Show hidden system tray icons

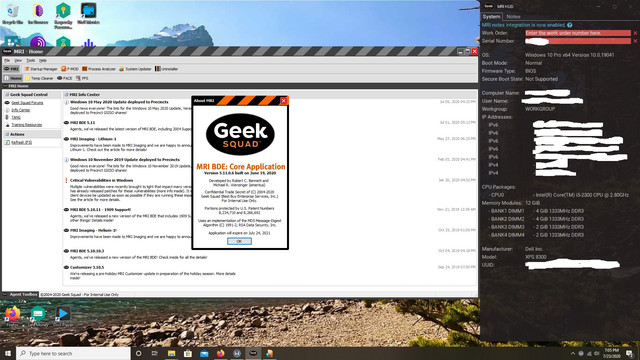click(x=573, y=353)
